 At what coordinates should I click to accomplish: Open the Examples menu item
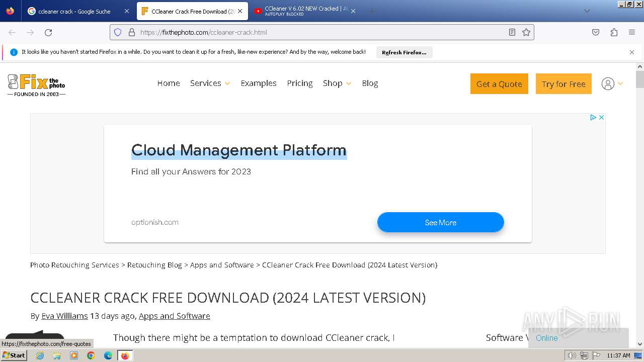click(x=259, y=83)
